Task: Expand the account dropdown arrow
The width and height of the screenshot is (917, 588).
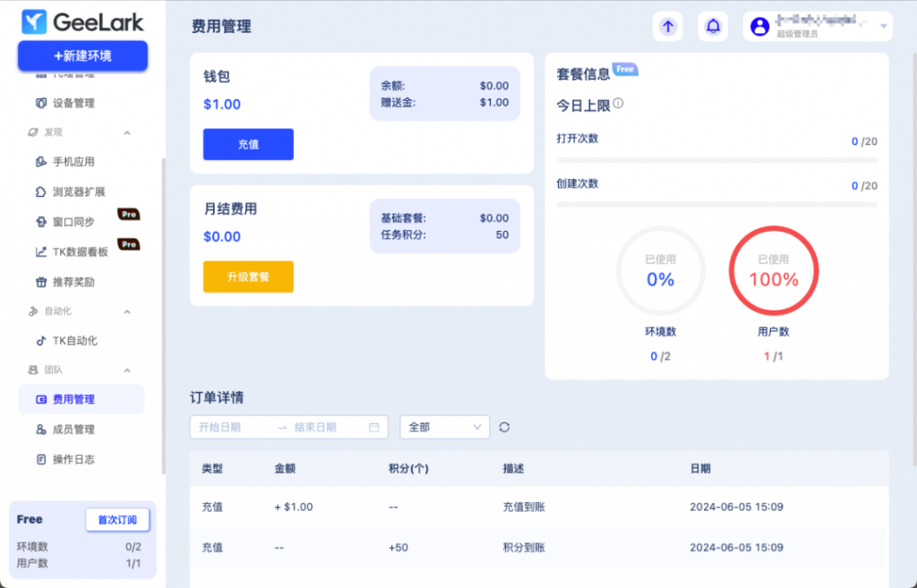Action: pos(884,27)
